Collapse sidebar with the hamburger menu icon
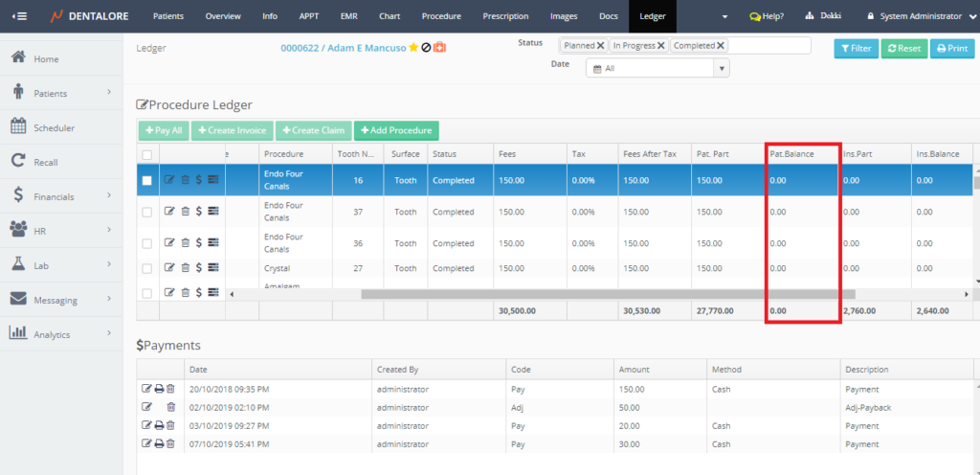 pyautogui.click(x=19, y=16)
